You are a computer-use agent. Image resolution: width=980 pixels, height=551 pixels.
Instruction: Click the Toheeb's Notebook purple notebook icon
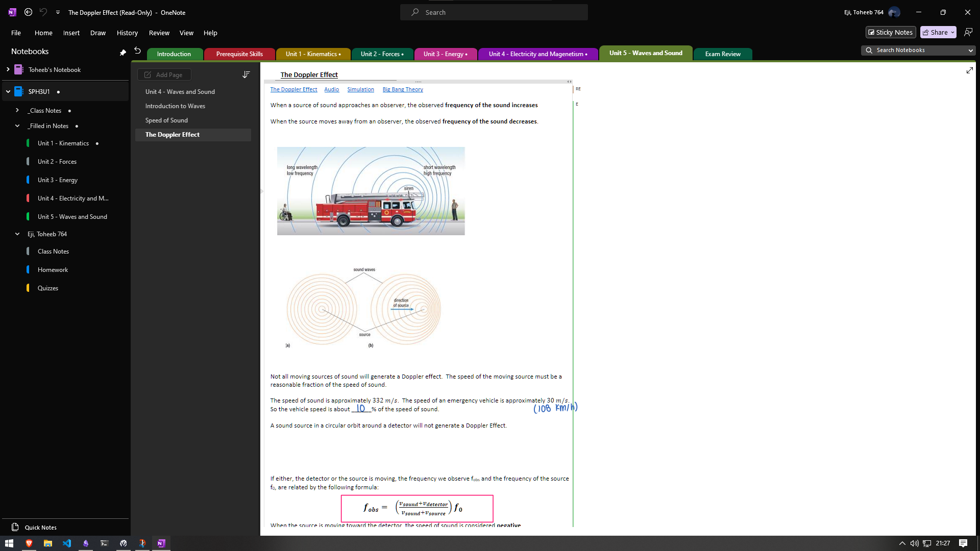(x=19, y=69)
